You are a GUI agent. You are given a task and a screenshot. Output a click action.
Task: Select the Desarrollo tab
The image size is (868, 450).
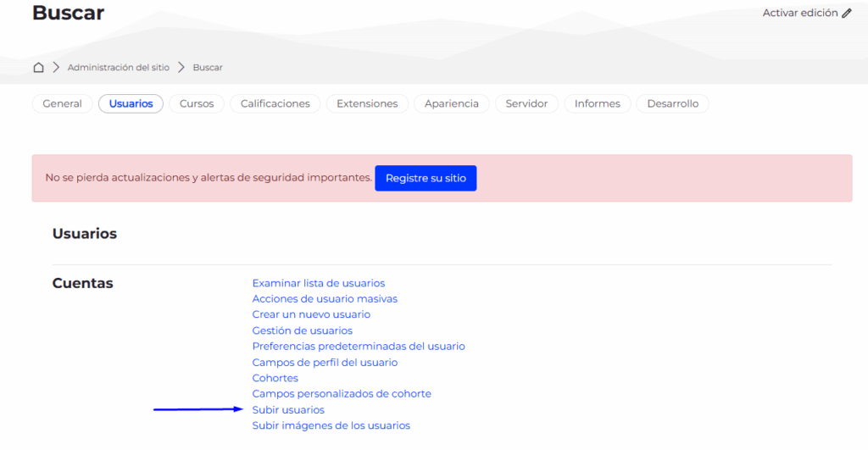pos(672,103)
